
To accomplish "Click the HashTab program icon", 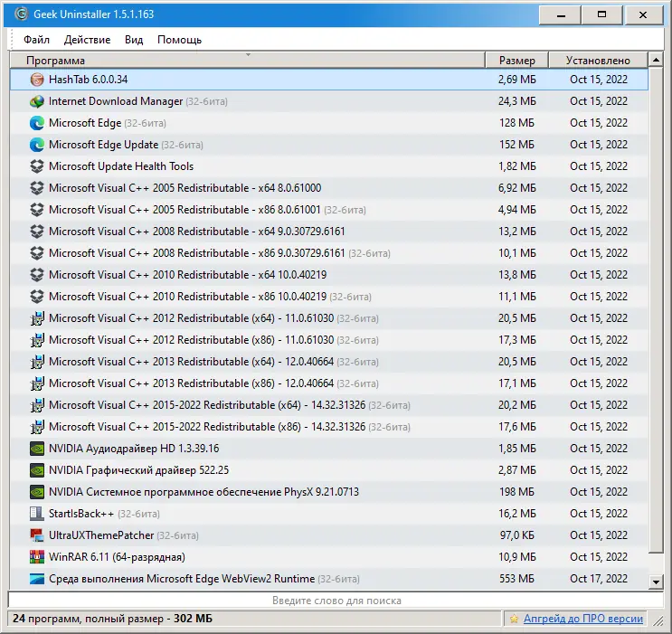I will coord(37,80).
